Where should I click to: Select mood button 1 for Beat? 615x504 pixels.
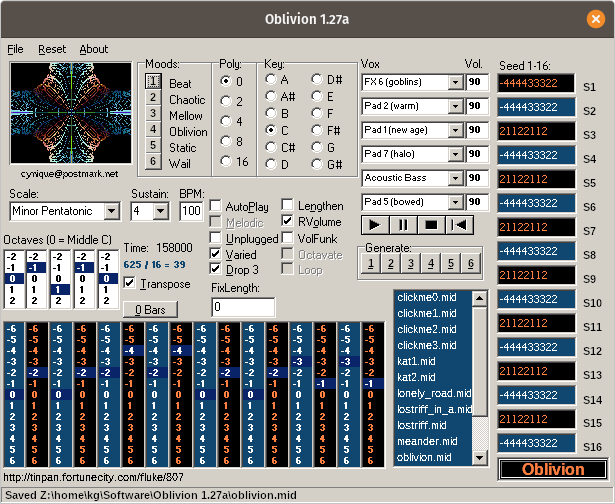[153, 81]
